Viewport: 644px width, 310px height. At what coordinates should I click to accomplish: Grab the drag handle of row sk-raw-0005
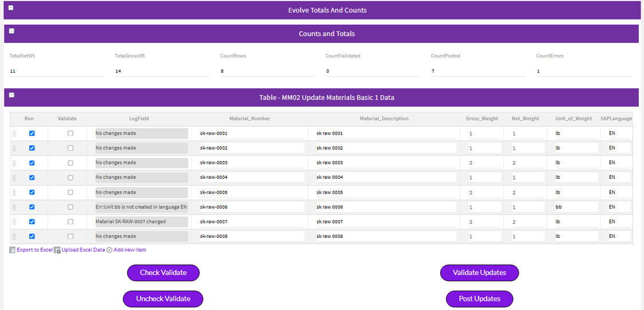[14, 193]
